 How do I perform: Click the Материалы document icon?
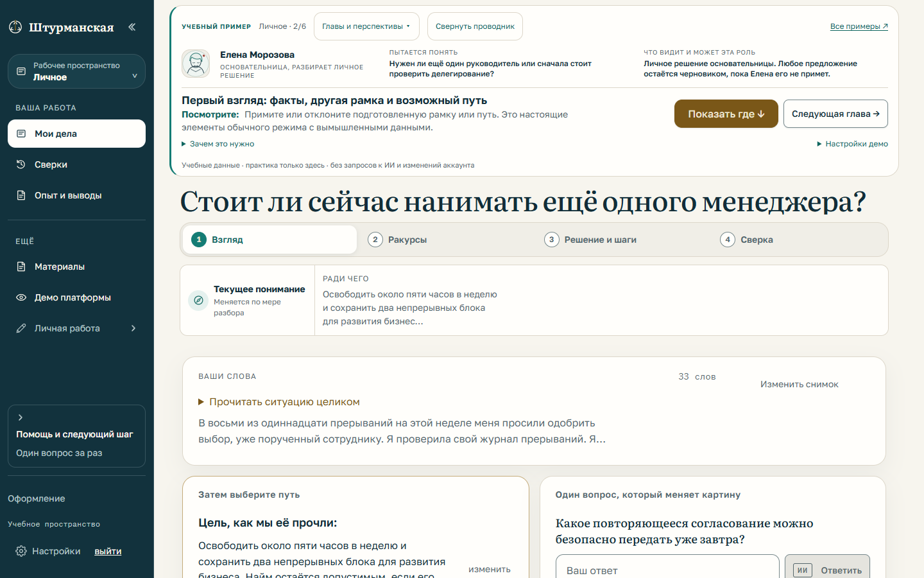coord(21,267)
